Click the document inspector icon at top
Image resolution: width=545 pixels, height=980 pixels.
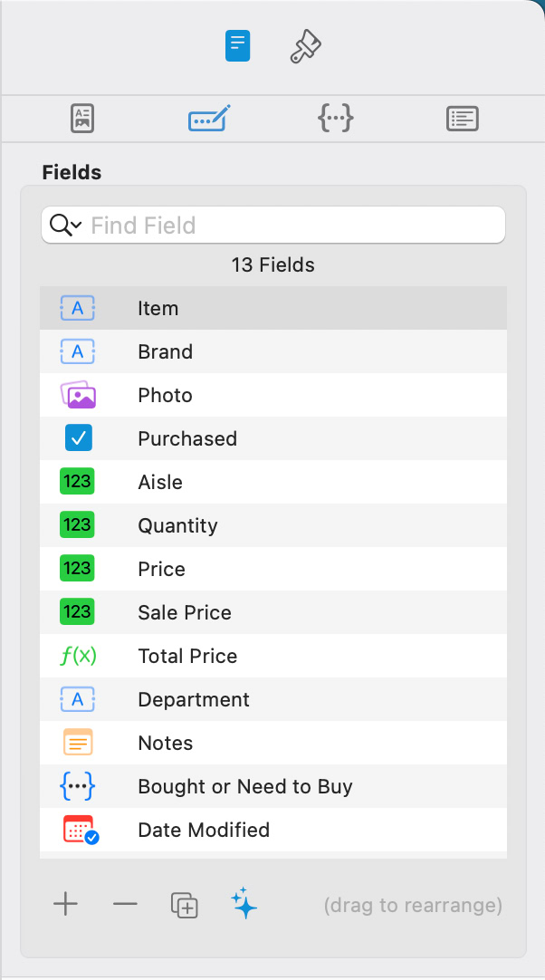point(237,45)
